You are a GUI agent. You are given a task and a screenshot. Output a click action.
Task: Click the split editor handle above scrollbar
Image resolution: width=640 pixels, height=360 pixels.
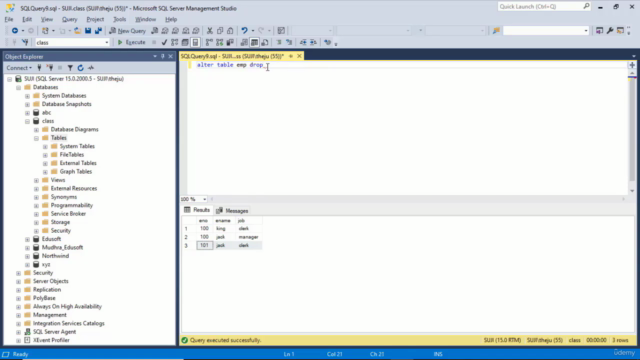[632, 65]
